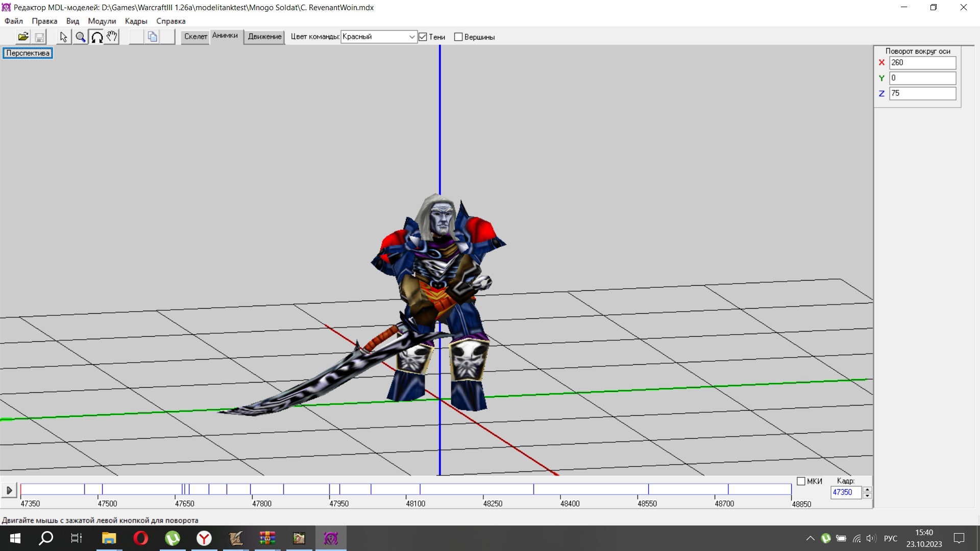Select the hand pan tool

pyautogui.click(x=112, y=37)
